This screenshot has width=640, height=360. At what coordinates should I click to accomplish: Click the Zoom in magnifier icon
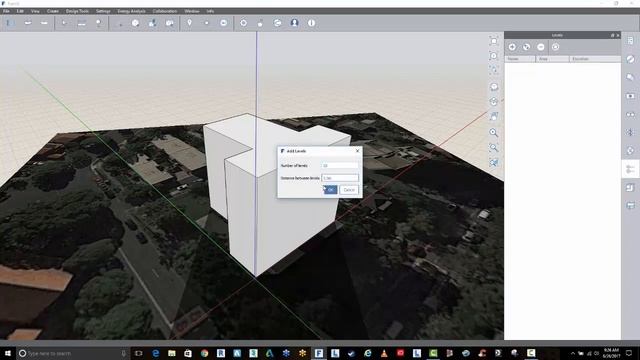pyautogui.click(x=494, y=132)
